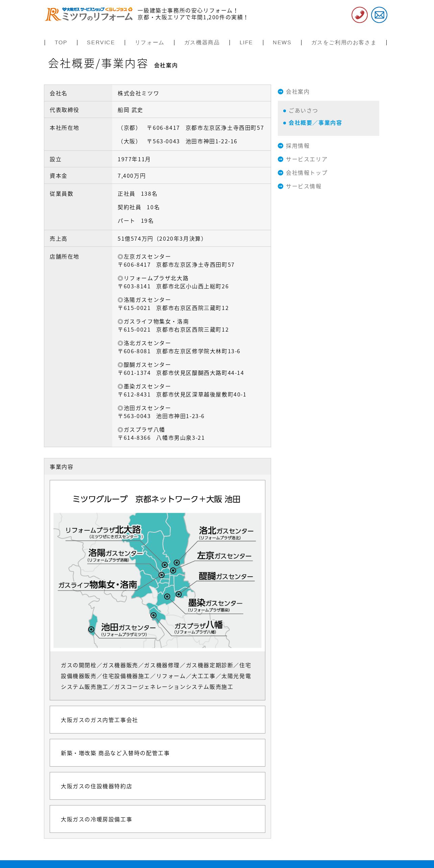Open the 採用情報 sidebar link
Image resolution: width=434 pixels, height=868 pixels.
(297, 146)
